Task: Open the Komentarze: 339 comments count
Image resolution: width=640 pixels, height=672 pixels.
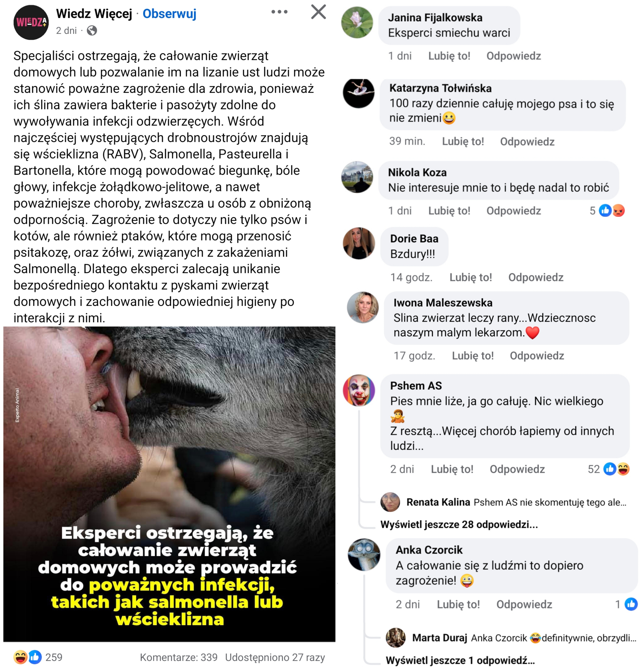Action: tap(178, 657)
